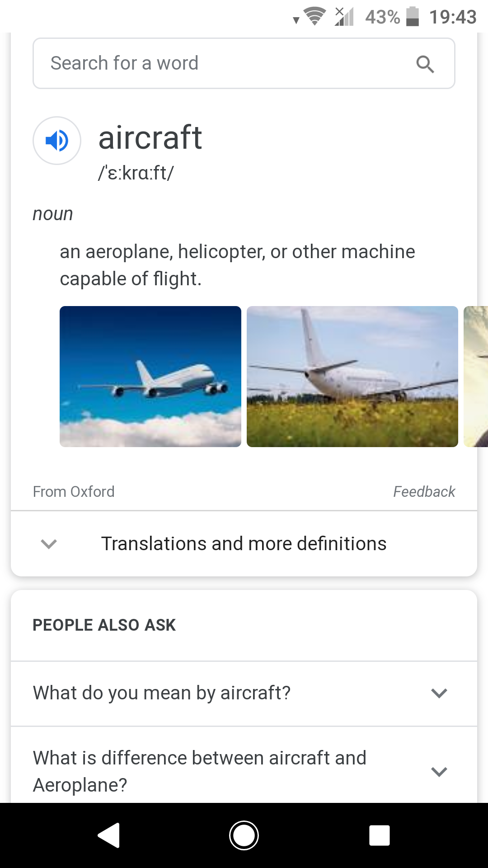The height and width of the screenshot is (868, 488).
Task: Play the aircraft pronunciation audio
Action: point(57,141)
